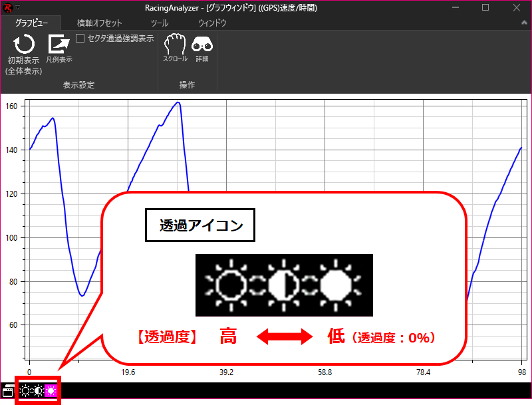
Task: Click the 初期表示 (全体表示) reset view icon
Action: [24, 45]
